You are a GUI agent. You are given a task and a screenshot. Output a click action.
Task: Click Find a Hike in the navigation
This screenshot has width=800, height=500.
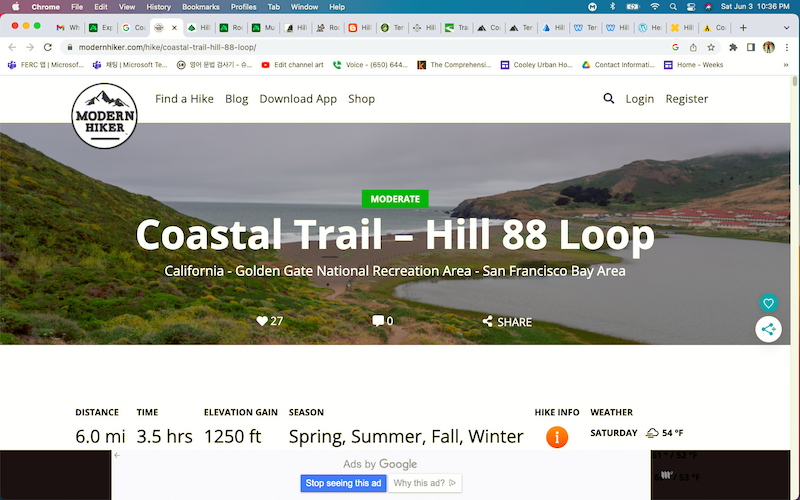pos(184,98)
